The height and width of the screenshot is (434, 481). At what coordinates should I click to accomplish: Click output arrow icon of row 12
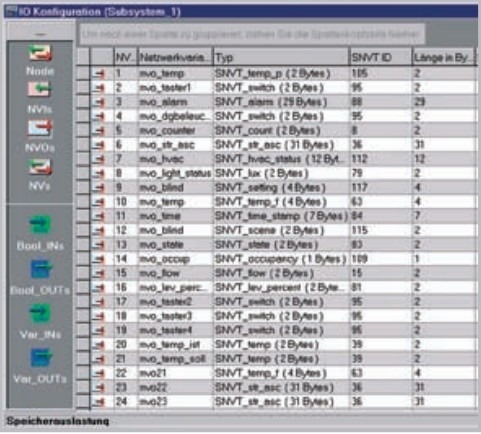[99, 230]
